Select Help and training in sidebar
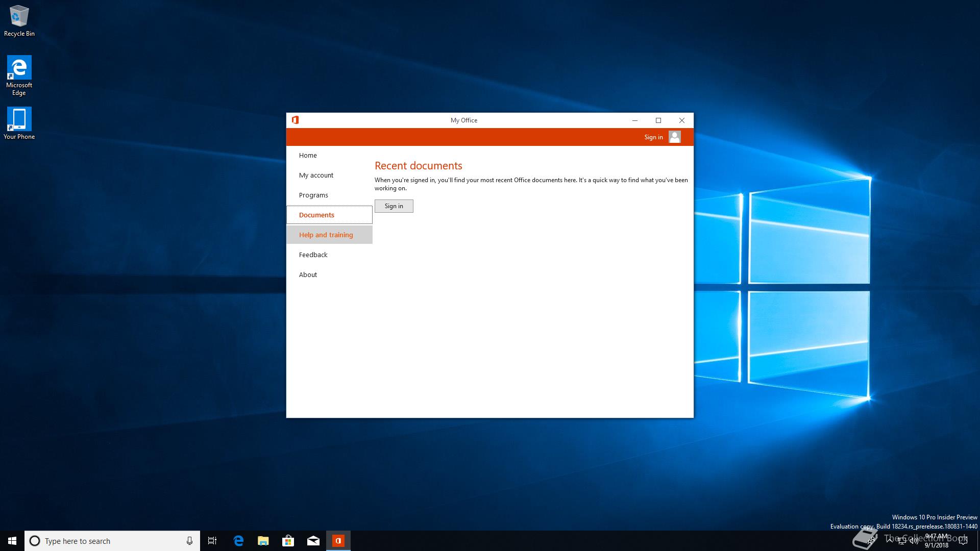The height and width of the screenshot is (551, 980). pos(326,235)
